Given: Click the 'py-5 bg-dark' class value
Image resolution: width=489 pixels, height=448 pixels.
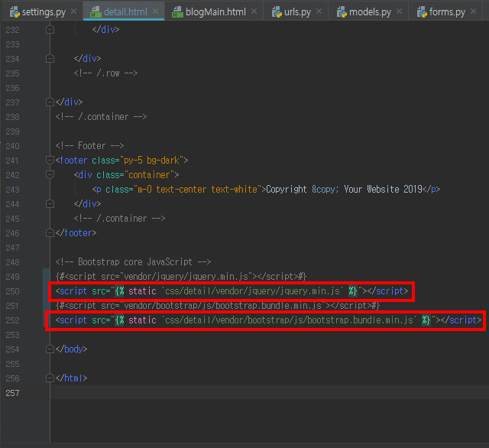Looking at the screenshot, I should pos(151,161).
